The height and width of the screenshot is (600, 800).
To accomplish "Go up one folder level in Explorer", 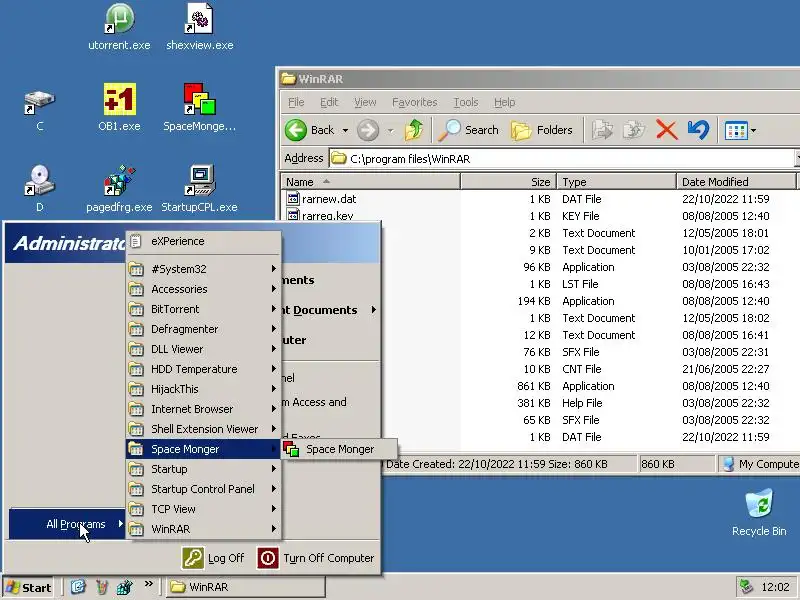I will [x=414, y=130].
